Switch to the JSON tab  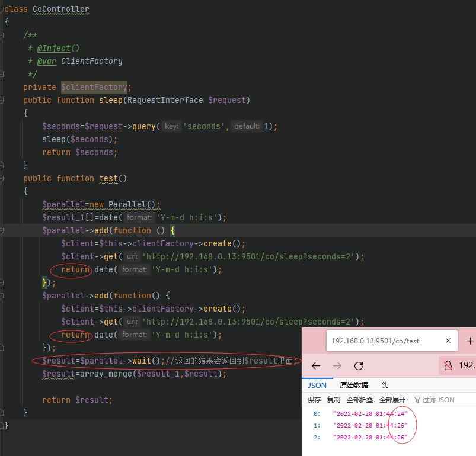[x=317, y=386]
